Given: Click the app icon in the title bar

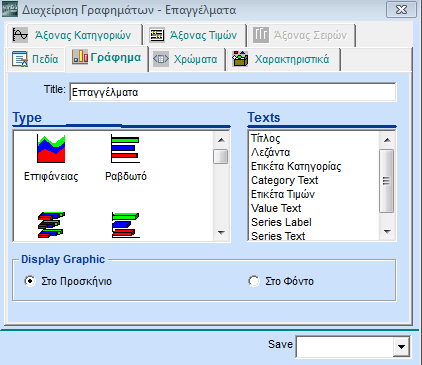Looking at the screenshot, I should tap(10, 9).
